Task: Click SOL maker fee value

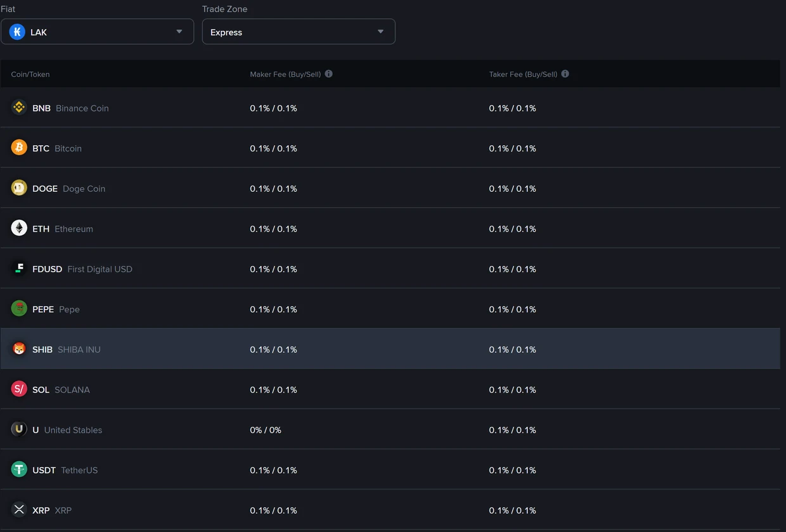Action: (x=273, y=390)
